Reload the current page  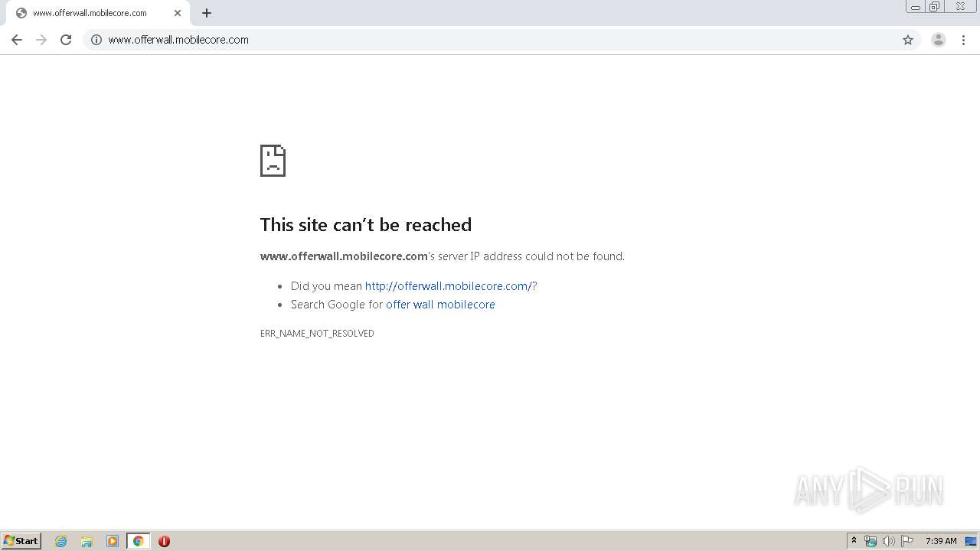[x=66, y=40]
